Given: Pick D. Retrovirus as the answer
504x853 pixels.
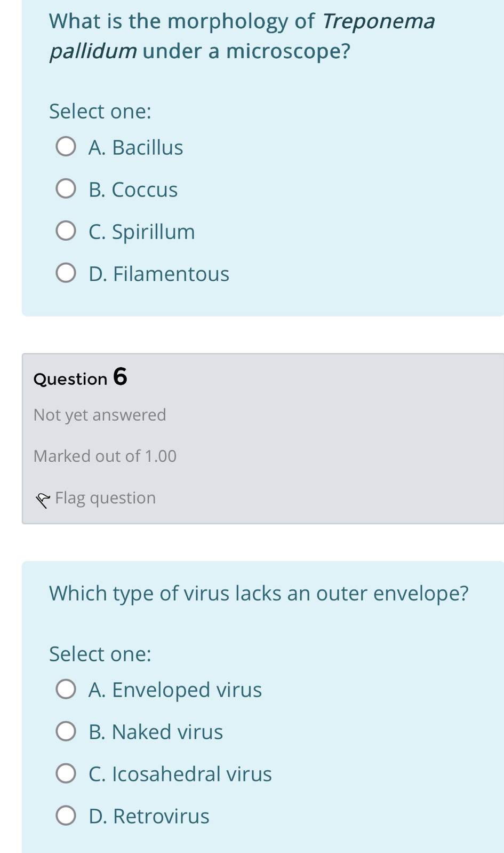Looking at the screenshot, I should [x=66, y=815].
